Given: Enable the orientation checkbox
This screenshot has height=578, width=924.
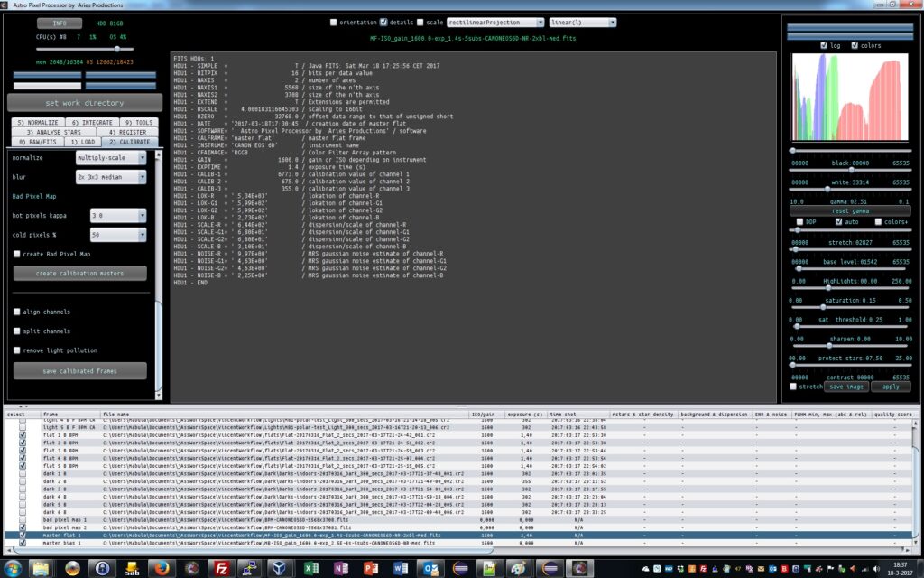Looking at the screenshot, I should [x=334, y=23].
